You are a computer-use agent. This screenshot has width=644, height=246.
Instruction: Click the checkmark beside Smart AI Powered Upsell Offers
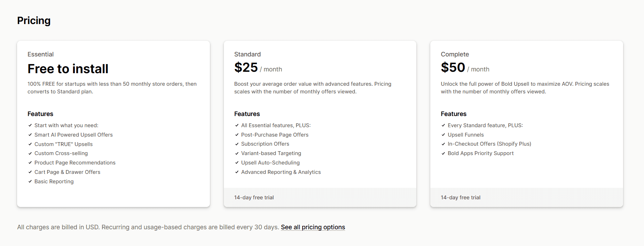[30, 134]
